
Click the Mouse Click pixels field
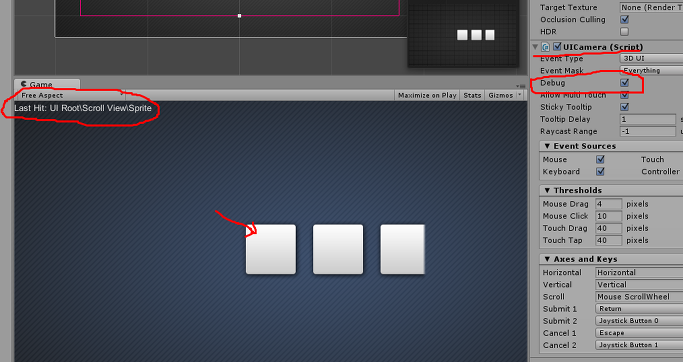[x=609, y=216]
